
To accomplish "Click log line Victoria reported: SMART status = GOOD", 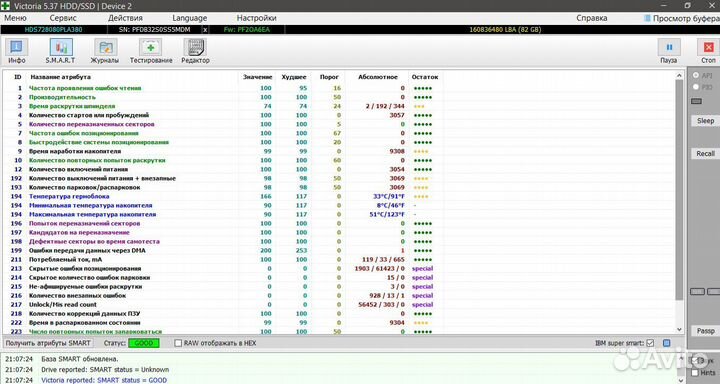I will point(104,380).
